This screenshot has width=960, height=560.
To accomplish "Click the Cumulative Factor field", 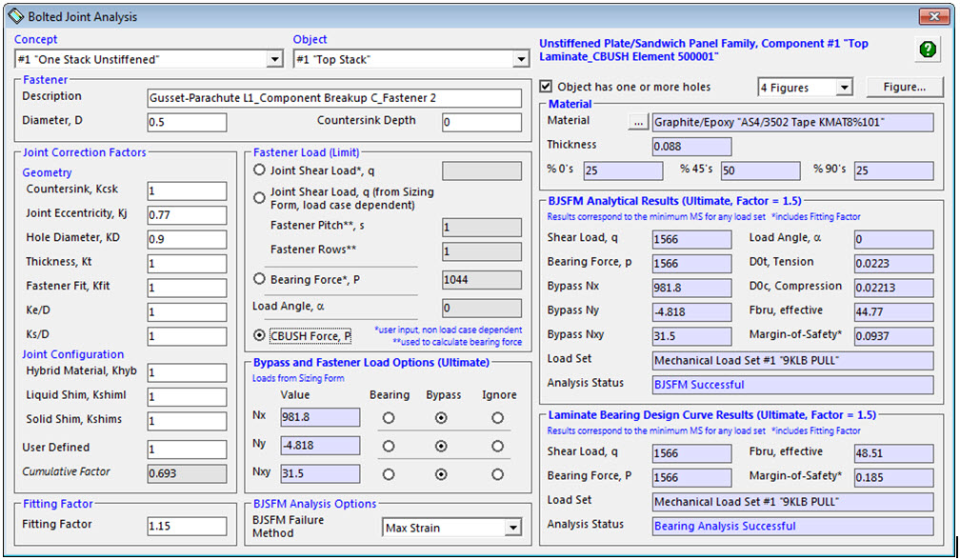I will [187, 473].
